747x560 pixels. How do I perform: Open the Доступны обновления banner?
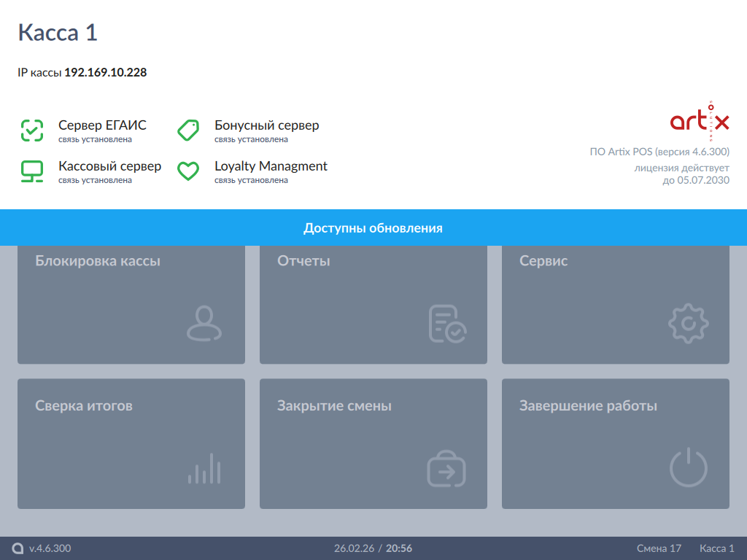(x=373, y=228)
